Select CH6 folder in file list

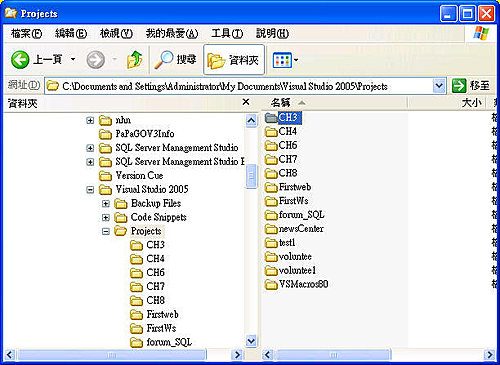[x=281, y=145]
